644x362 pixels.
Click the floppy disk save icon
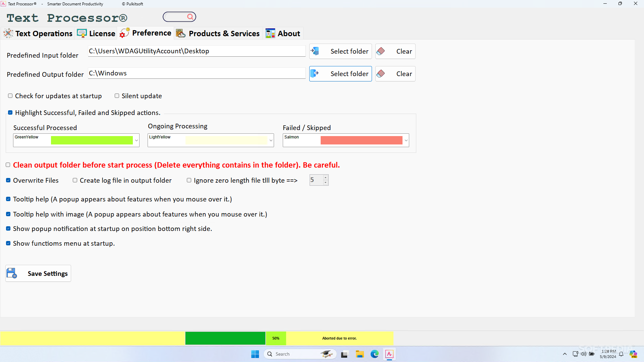(x=12, y=273)
